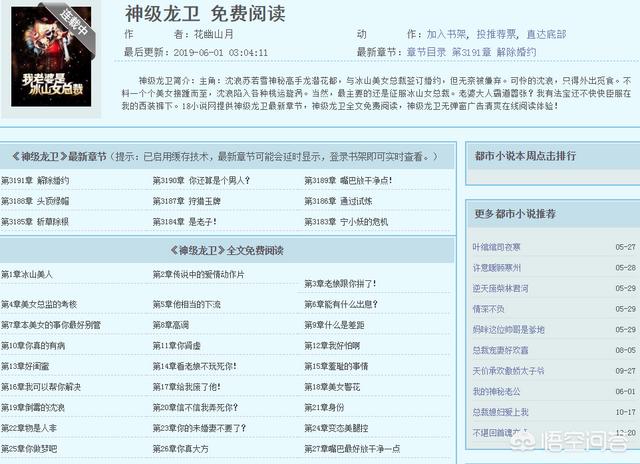The height and width of the screenshot is (464, 640).
Task: Open 第21章 身份
Action: tap(324, 407)
